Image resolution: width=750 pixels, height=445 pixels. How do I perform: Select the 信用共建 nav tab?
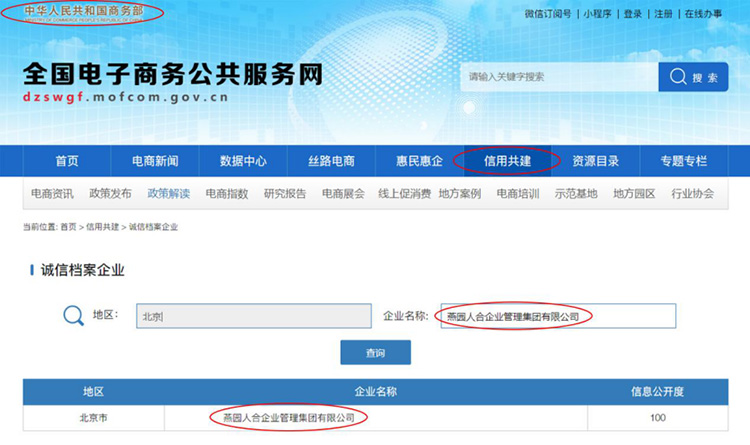click(x=507, y=161)
